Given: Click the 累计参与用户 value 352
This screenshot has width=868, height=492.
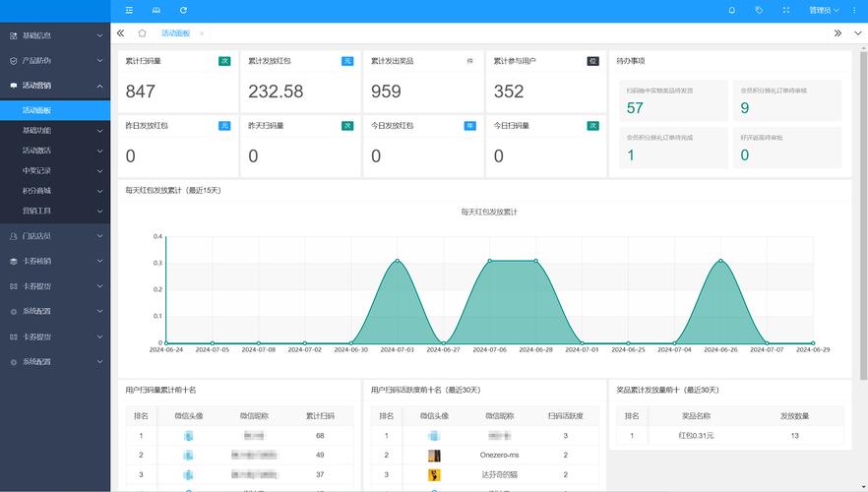Looking at the screenshot, I should 509,92.
